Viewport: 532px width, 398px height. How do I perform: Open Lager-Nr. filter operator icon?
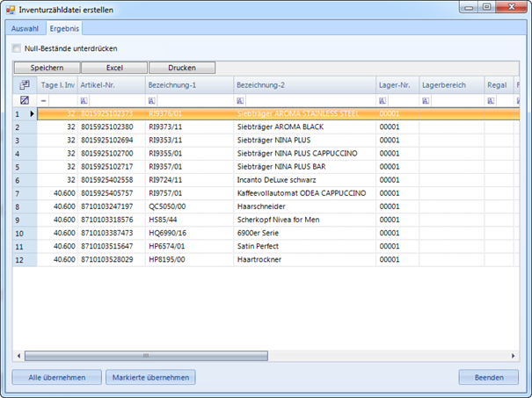pos(383,101)
